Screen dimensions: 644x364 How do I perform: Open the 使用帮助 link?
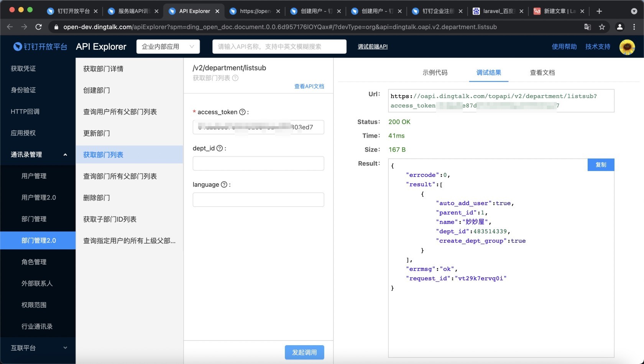click(x=564, y=46)
